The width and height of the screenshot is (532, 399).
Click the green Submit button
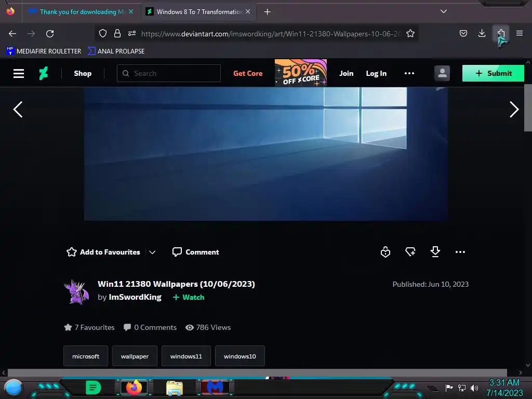click(493, 73)
